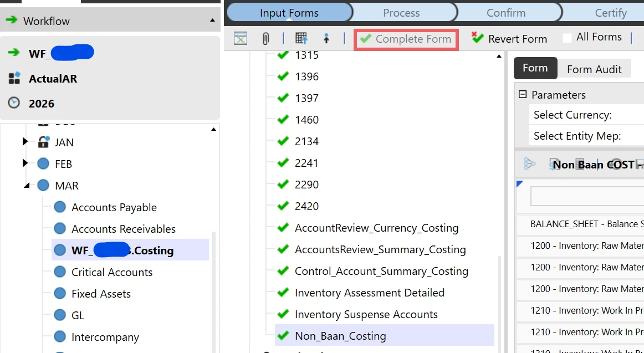This screenshot has height=353, width=644.
Task: Select the BALANCE_SHEET row in grid
Action: [580, 224]
